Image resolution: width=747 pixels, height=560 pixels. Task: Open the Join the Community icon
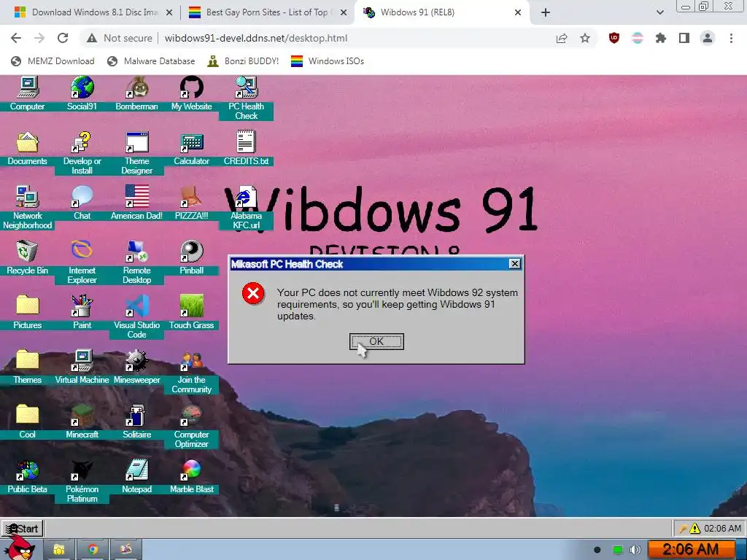pyautogui.click(x=192, y=371)
